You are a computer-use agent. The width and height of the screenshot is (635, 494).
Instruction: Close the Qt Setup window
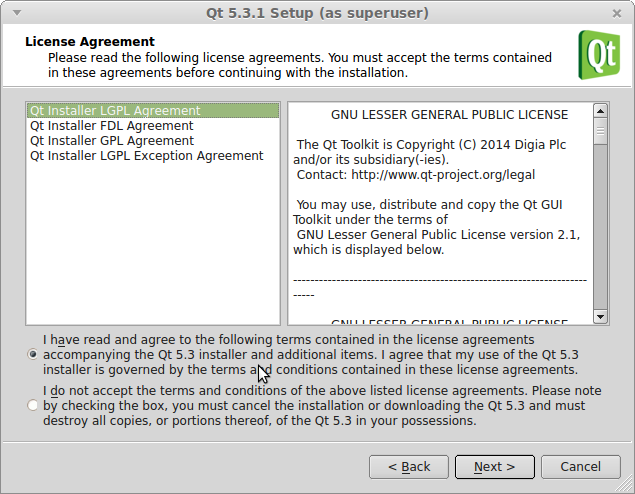[616, 14]
